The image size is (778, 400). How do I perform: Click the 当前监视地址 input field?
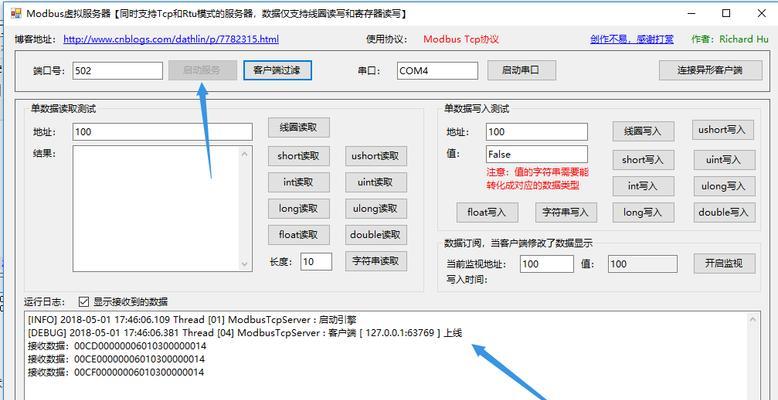click(x=547, y=264)
